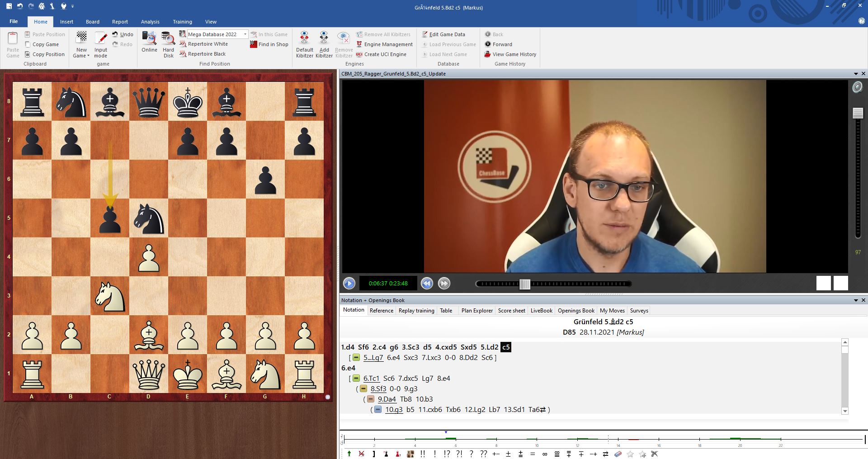This screenshot has height=459, width=868.
Task: Play the video with the play button
Action: pos(349,284)
